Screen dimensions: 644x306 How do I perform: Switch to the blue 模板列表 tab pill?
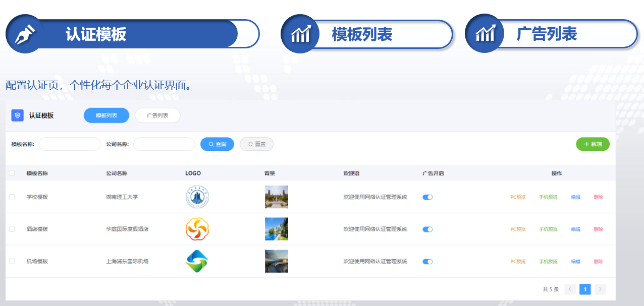(x=106, y=115)
